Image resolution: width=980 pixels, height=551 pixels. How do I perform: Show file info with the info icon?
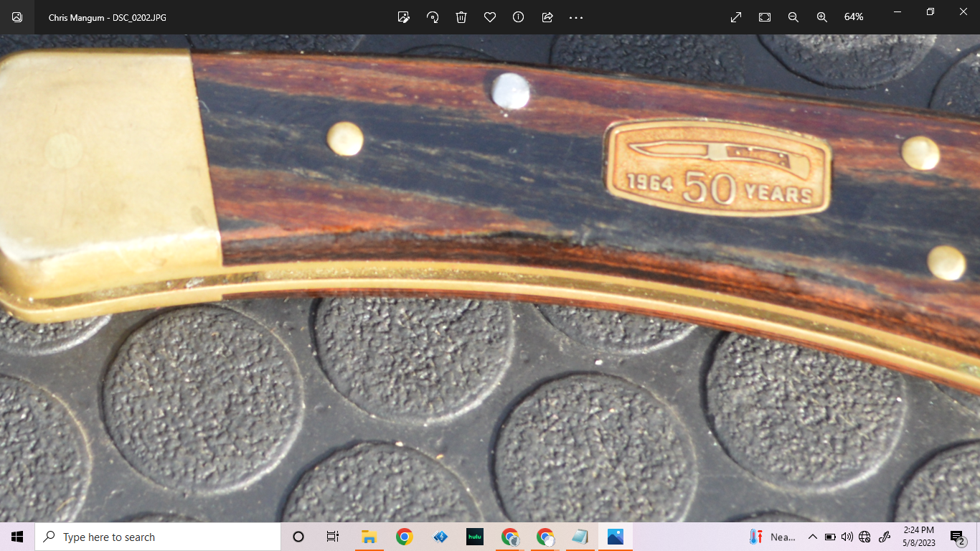(x=519, y=17)
